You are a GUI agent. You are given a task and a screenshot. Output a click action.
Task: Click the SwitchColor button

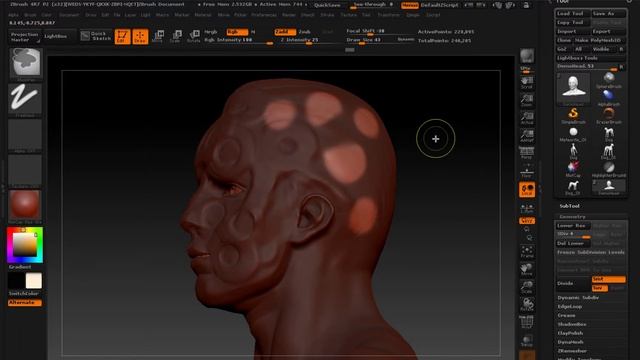point(24,293)
